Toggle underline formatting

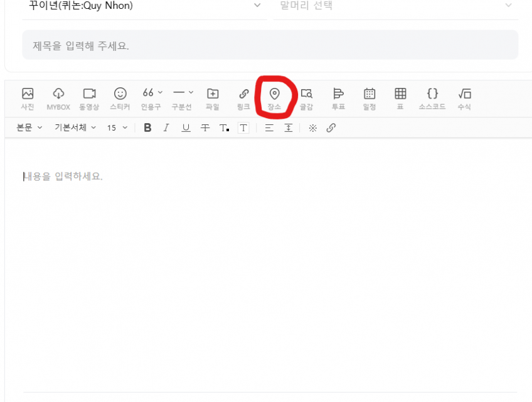coord(186,128)
